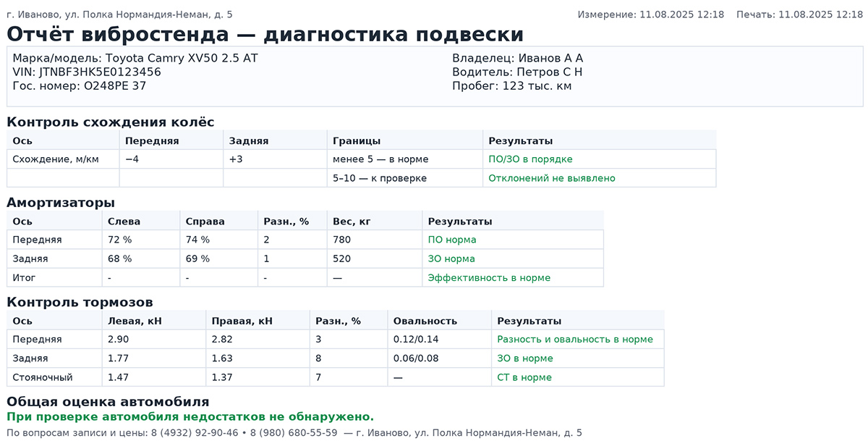Click the 'Вес, кг' column header
Screen dimensions: 868x446
pos(352,222)
